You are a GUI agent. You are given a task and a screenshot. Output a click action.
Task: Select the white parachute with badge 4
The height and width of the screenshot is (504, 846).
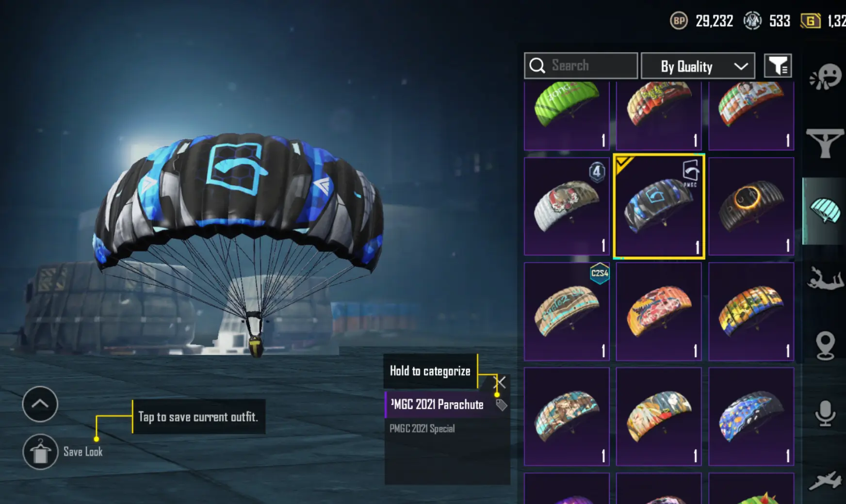tap(567, 206)
